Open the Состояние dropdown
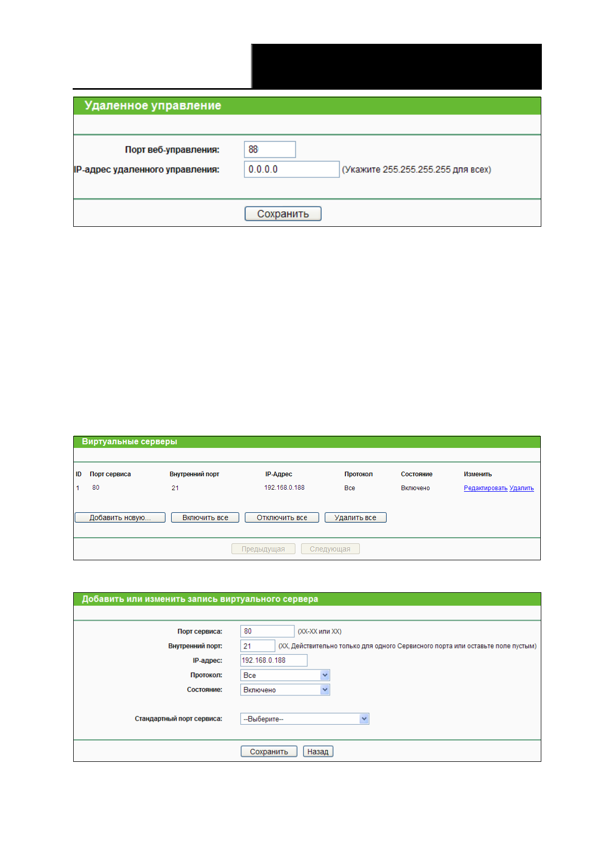Image resolution: width=614 pixels, height=868 pixels. pyautogui.click(x=285, y=690)
